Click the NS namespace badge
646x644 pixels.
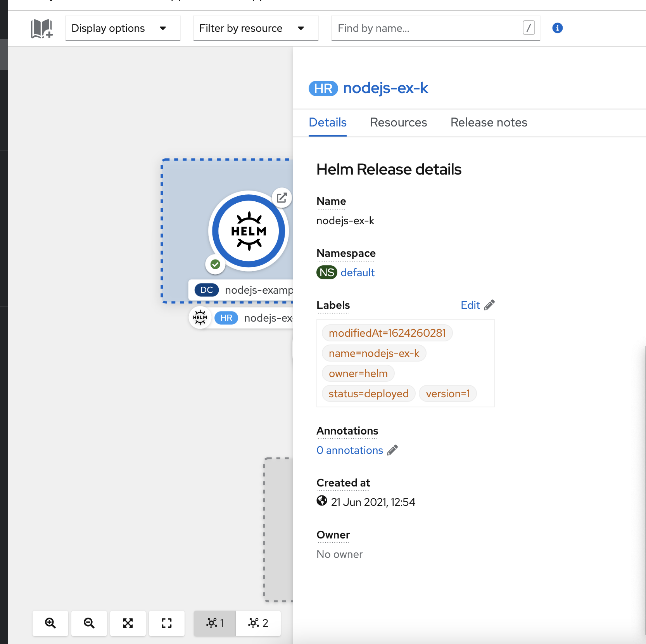(x=327, y=273)
